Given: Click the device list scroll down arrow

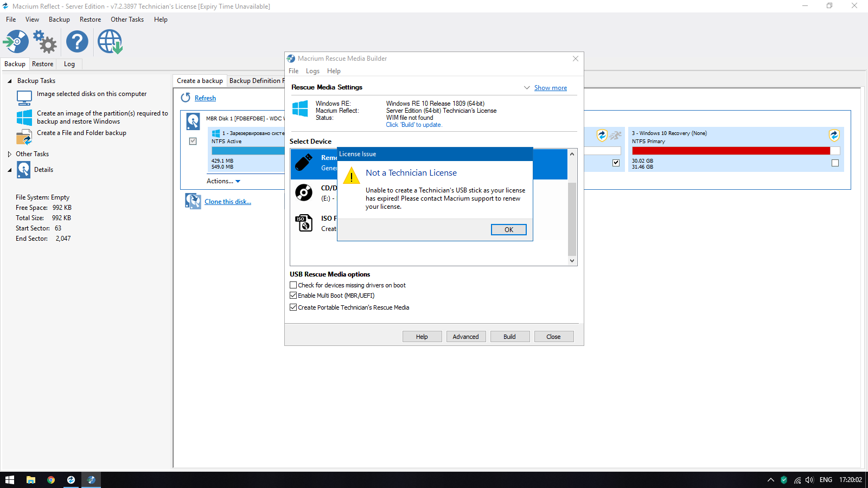Looking at the screenshot, I should tap(572, 261).
